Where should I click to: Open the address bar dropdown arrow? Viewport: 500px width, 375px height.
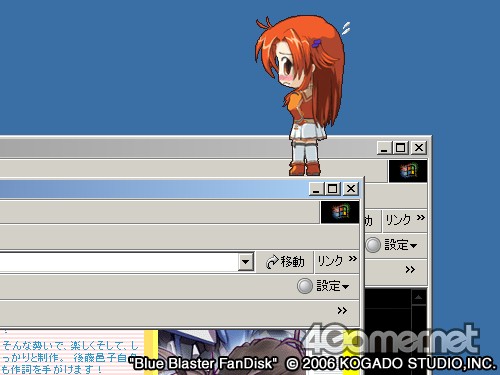tap(246, 262)
